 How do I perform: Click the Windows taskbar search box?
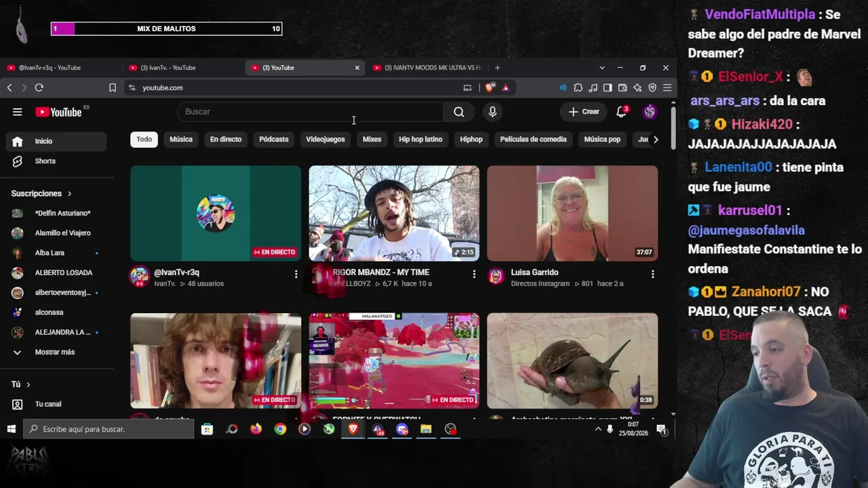tap(109, 429)
